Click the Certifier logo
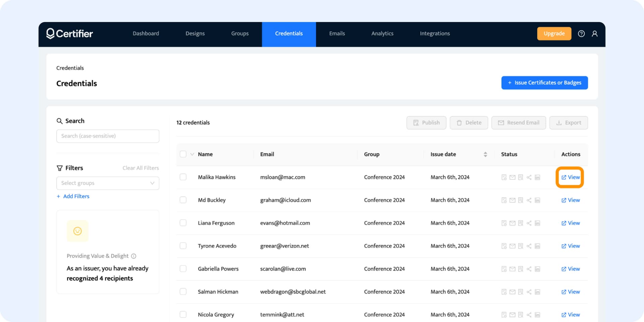The width and height of the screenshot is (644, 322). [69, 34]
